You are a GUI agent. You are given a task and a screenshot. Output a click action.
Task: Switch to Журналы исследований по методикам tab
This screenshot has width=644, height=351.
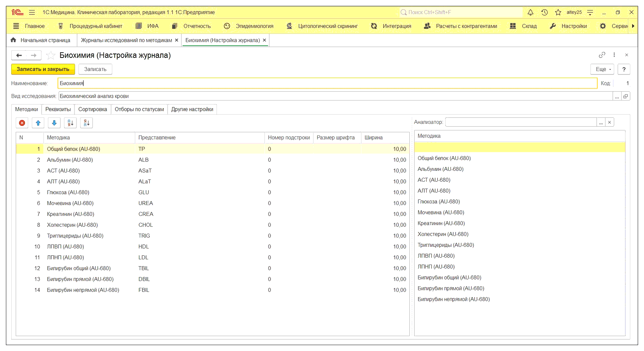point(126,40)
